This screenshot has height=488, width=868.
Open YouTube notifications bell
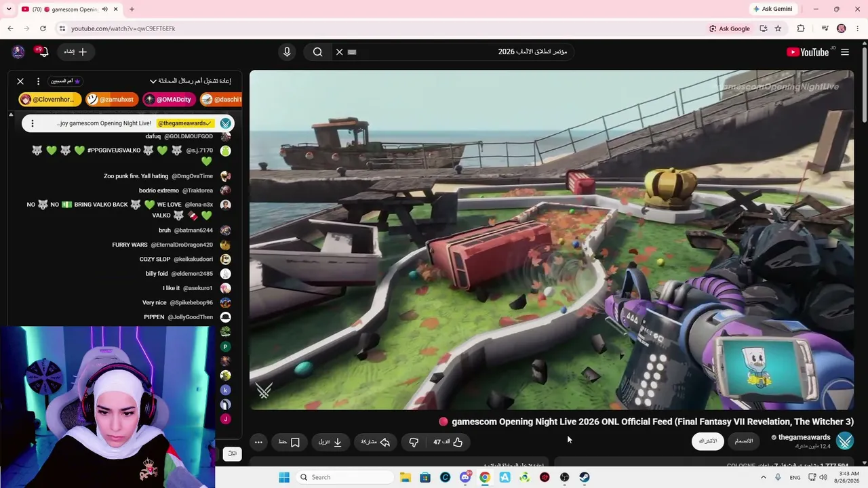(x=43, y=52)
